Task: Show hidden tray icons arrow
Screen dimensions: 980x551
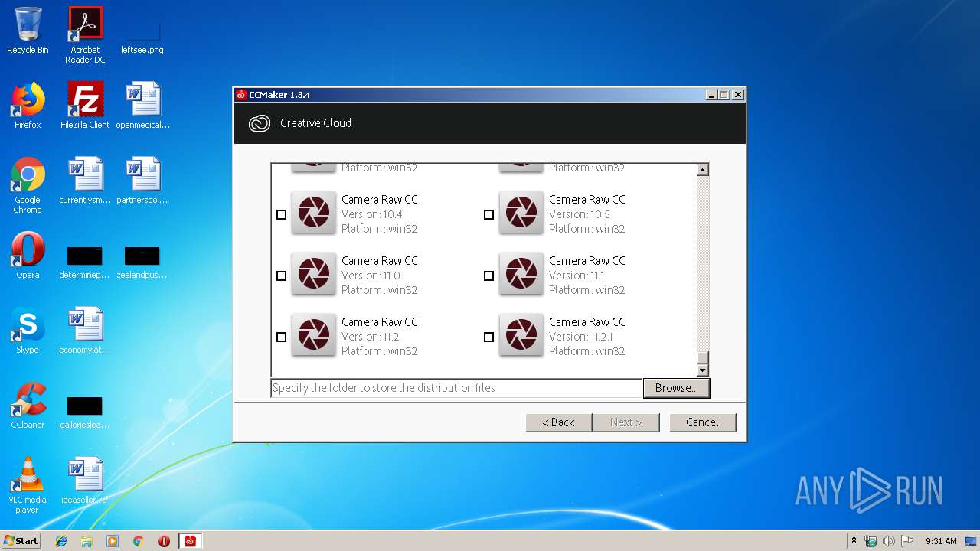Action: [854, 541]
